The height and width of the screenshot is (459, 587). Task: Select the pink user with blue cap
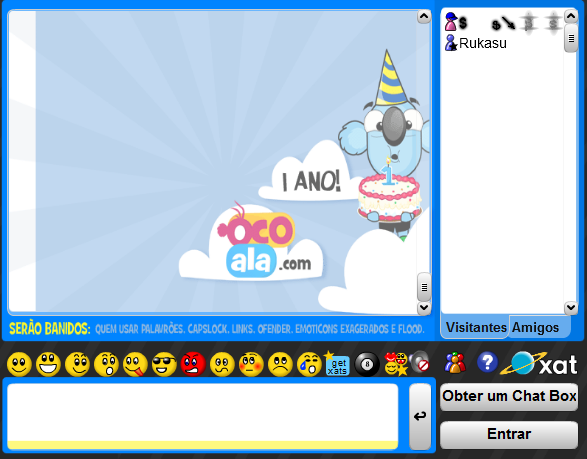click(x=451, y=22)
